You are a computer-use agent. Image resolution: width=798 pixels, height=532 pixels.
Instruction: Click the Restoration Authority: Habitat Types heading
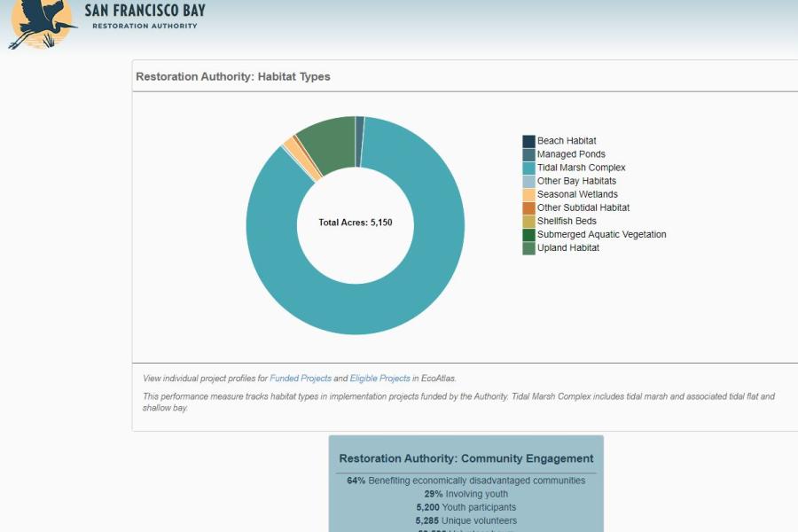[x=232, y=76]
